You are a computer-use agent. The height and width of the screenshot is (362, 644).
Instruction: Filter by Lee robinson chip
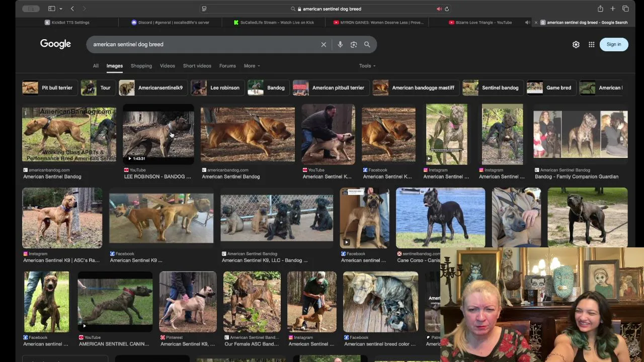[217, 87]
